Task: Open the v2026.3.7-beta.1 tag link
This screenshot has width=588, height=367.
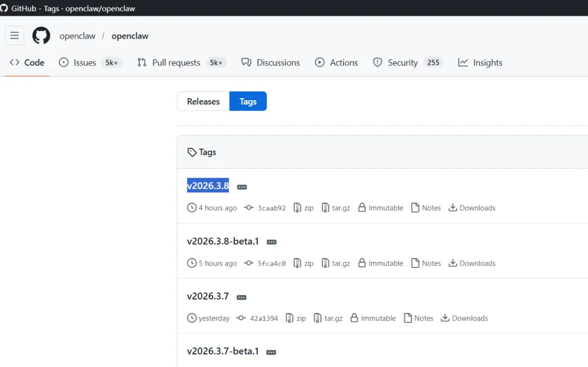Action: (x=223, y=351)
